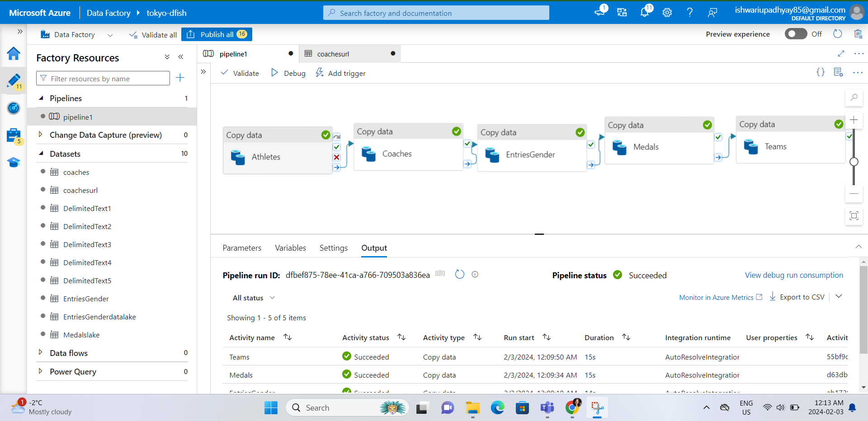
Task: Open the help question mark icon
Action: [x=690, y=13]
